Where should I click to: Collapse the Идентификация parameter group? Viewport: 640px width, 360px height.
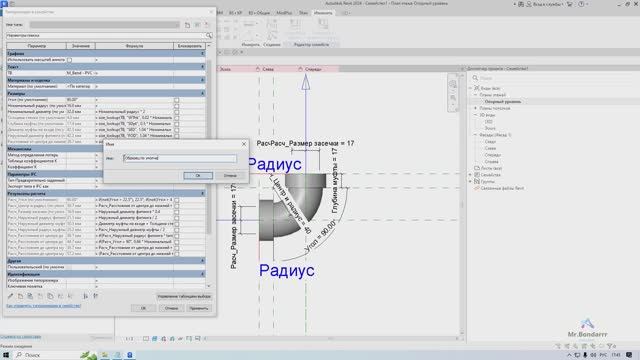pos(202,274)
